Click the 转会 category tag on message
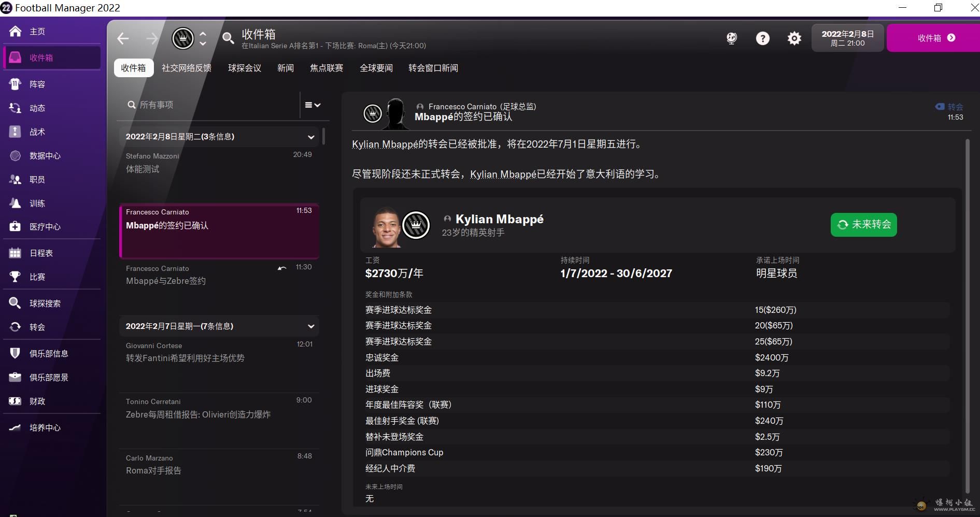Viewport: 980px width, 517px height. click(949, 107)
